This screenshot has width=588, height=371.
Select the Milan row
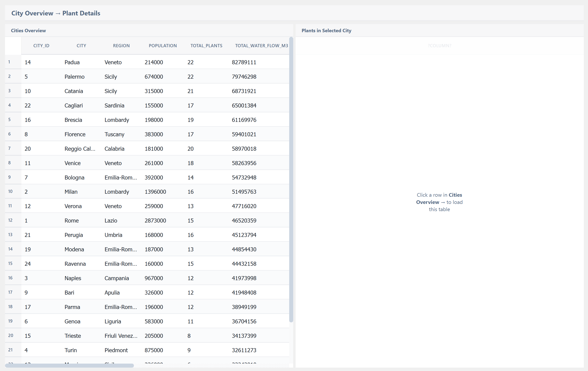(71, 192)
